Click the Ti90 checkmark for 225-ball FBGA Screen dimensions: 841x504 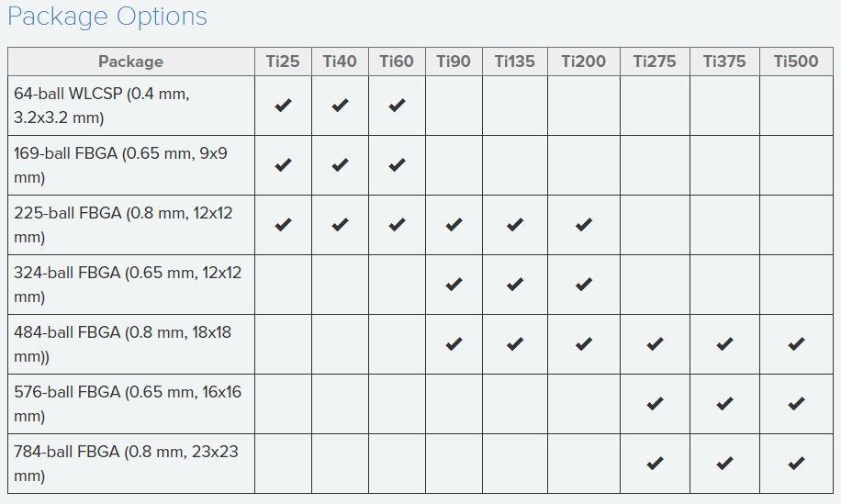[x=454, y=225]
